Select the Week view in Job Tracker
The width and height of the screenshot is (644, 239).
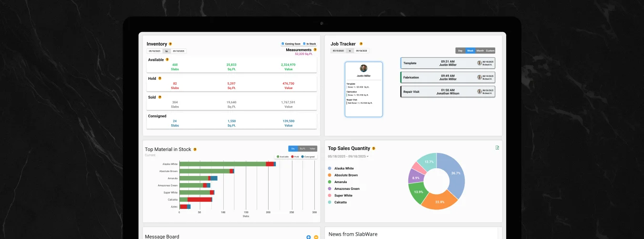pyautogui.click(x=470, y=50)
